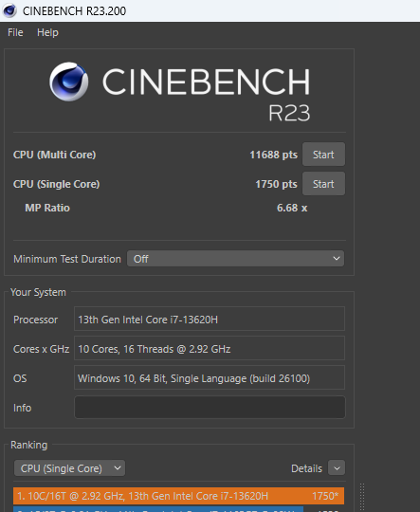Click the dotted panel resize grip
Image resolution: width=420 pixels, height=512 pixels.
click(x=362, y=498)
